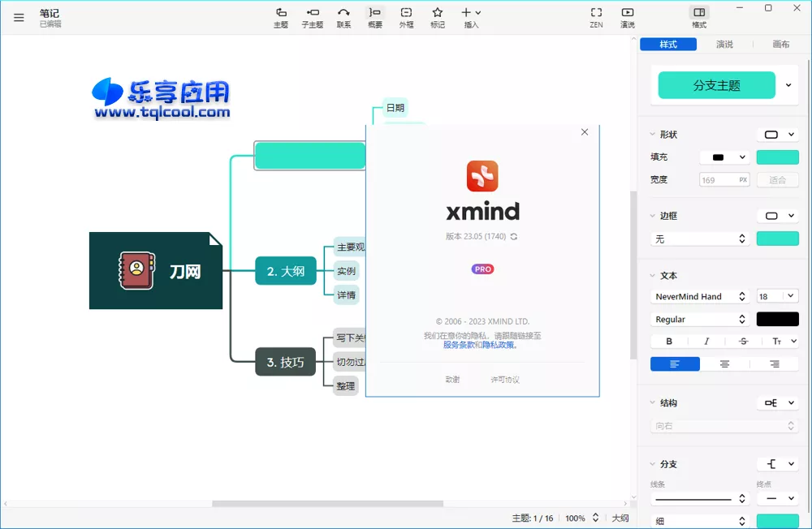The image size is (812, 529).
Task: Select the 主题 (Topic) tool
Action: tap(281, 16)
